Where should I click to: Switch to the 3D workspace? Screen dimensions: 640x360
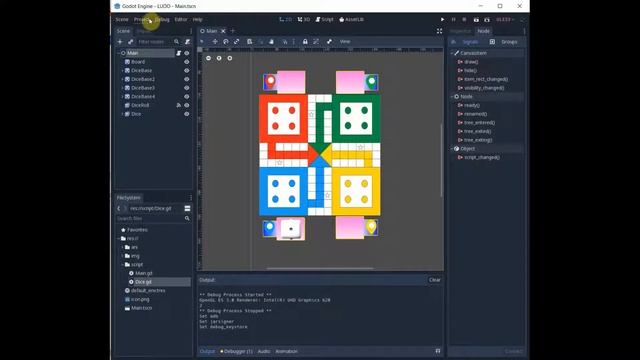pyautogui.click(x=304, y=20)
